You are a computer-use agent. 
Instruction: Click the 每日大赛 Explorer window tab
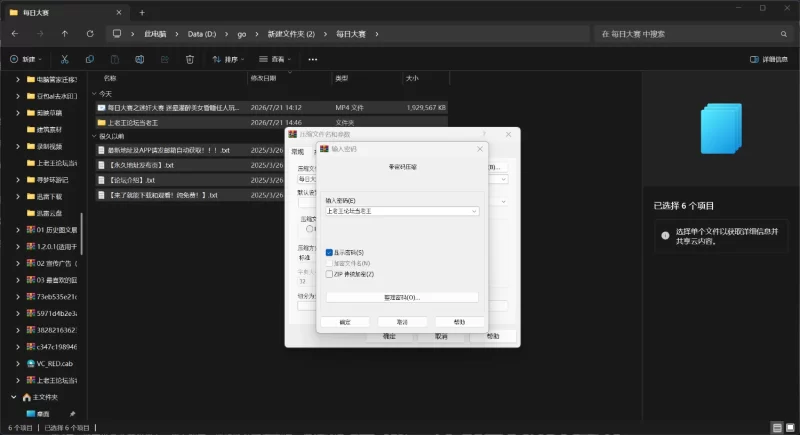pos(66,12)
